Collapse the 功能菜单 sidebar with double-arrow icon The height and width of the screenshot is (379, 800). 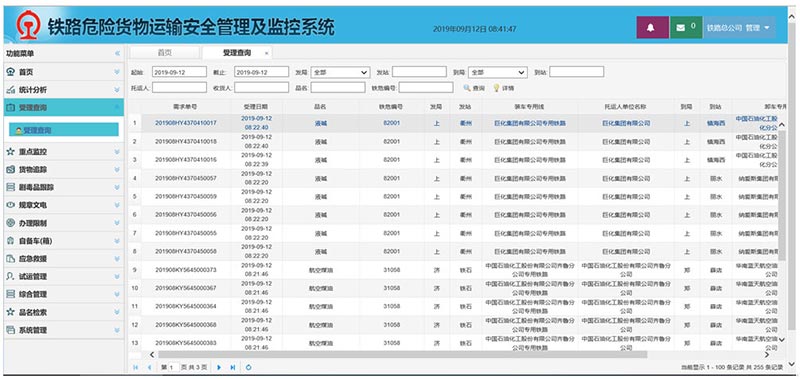pos(117,54)
